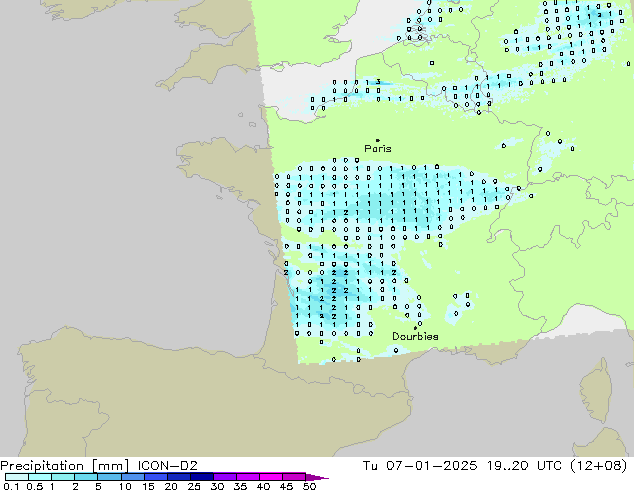
Task: Click the legend value label 25
Action: click(x=194, y=486)
